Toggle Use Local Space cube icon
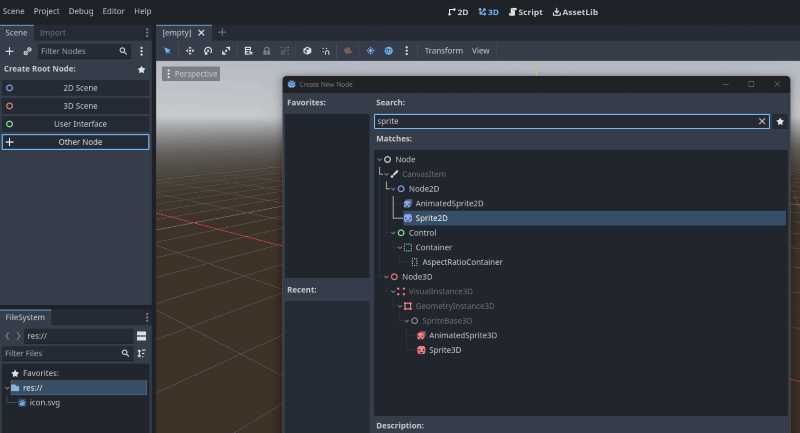This screenshot has height=433, width=800. point(307,51)
